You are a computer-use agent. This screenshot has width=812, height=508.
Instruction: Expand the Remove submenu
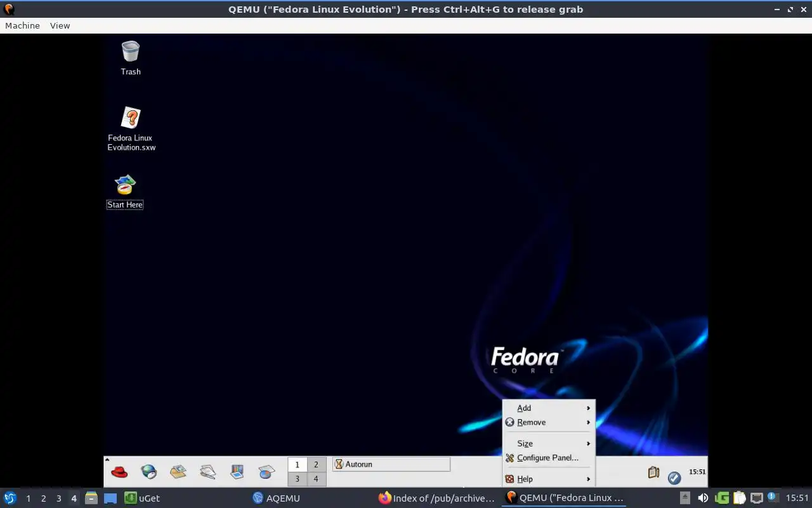[549, 422]
